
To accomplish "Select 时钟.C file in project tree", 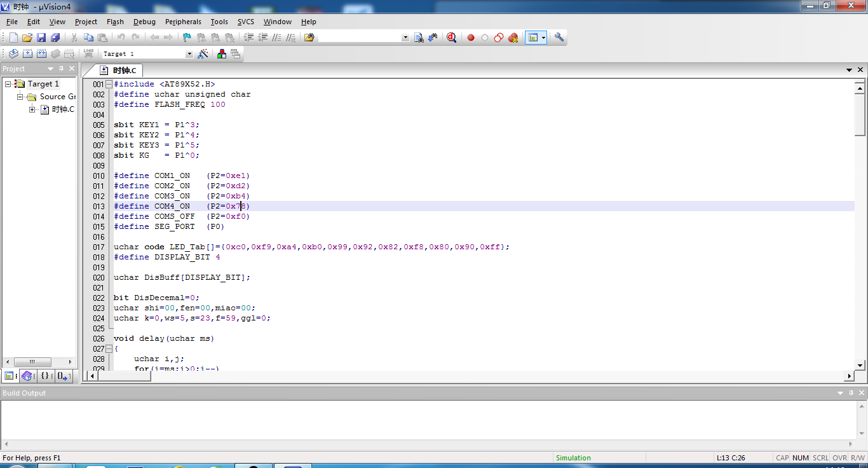I will point(63,109).
